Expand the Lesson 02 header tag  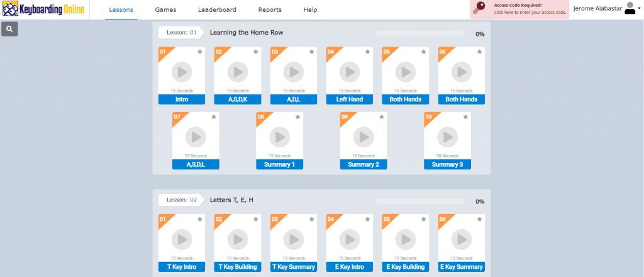[180, 200]
